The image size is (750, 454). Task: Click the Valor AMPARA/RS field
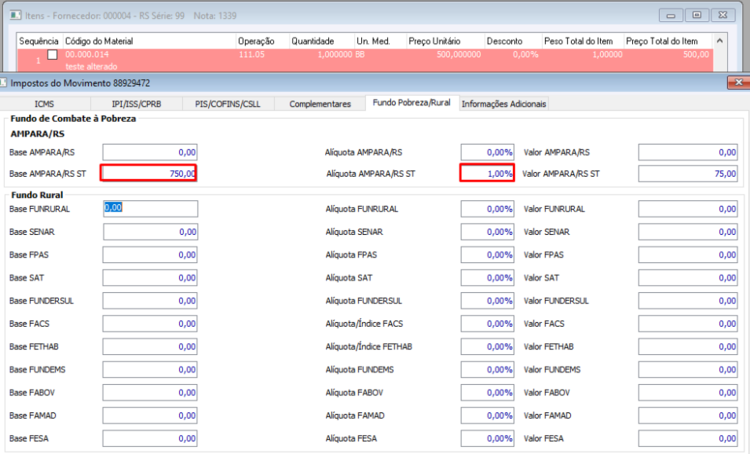(x=688, y=153)
